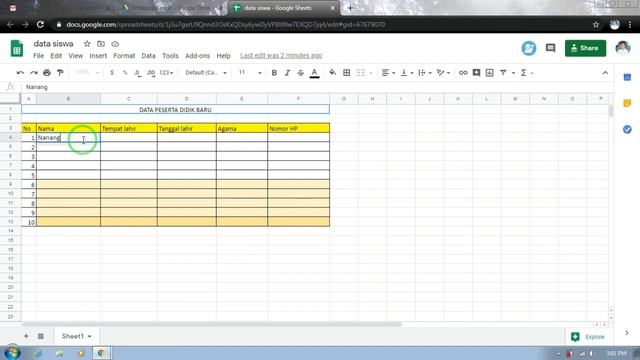640x360 pixels.
Task: Click the cloud save status icon
Action: point(115,44)
